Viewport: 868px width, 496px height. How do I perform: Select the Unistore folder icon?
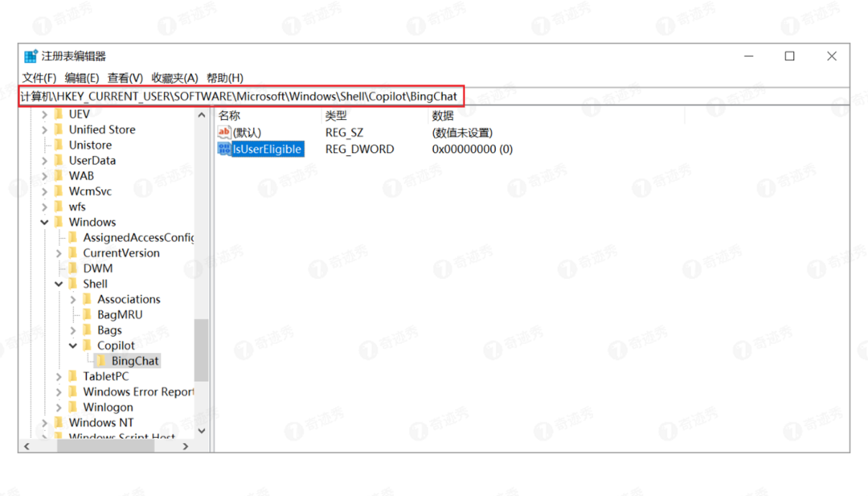(x=59, y=145)
